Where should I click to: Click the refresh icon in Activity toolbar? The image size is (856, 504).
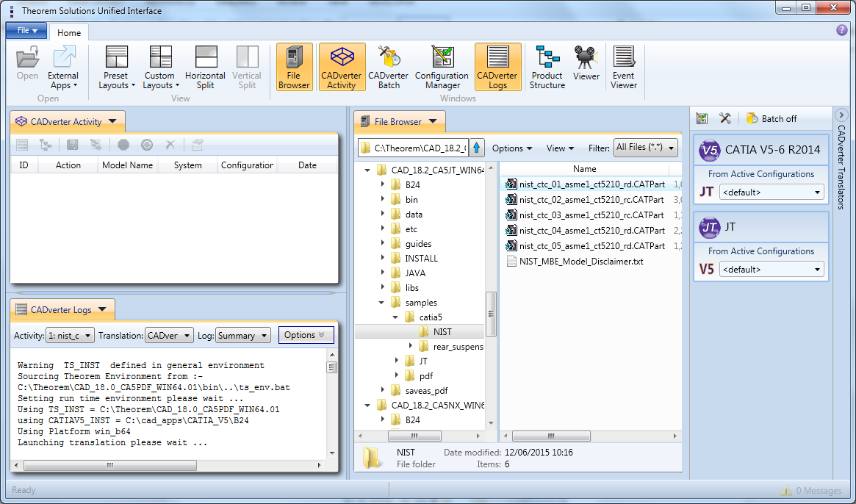pos(147,145)
